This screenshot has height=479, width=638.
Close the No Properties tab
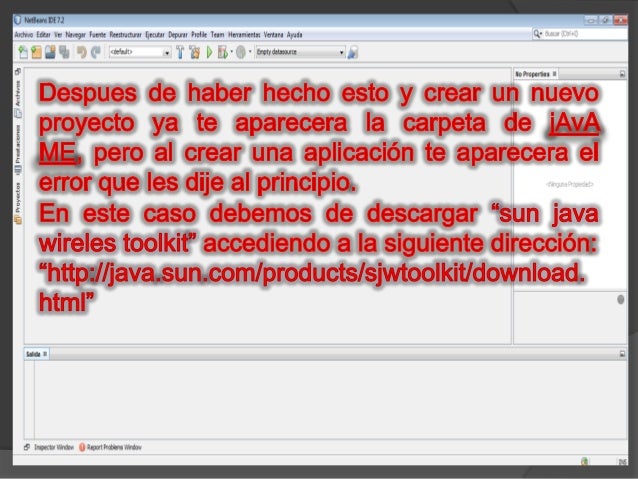555,74
